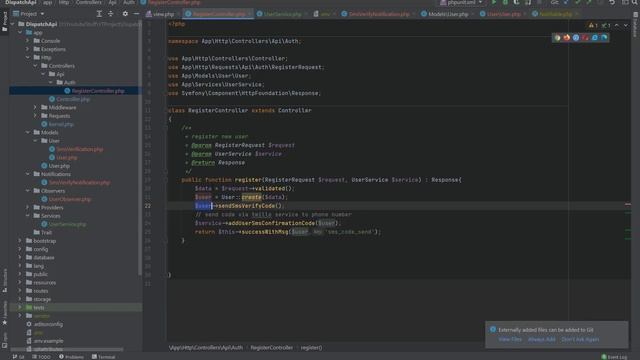Open the TODO tool window
Viewport: 640px width, 360px height.
pos(41,357)
